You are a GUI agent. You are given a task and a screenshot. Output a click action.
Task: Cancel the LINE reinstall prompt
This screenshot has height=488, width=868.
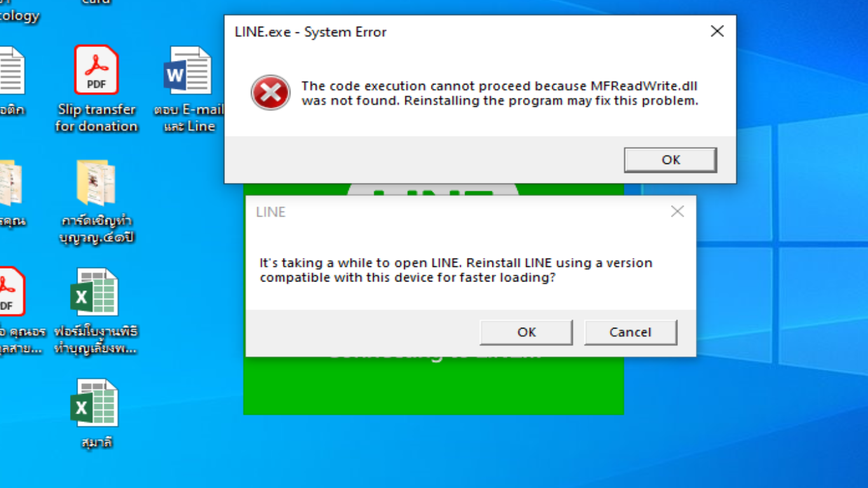tap(630, 332)
